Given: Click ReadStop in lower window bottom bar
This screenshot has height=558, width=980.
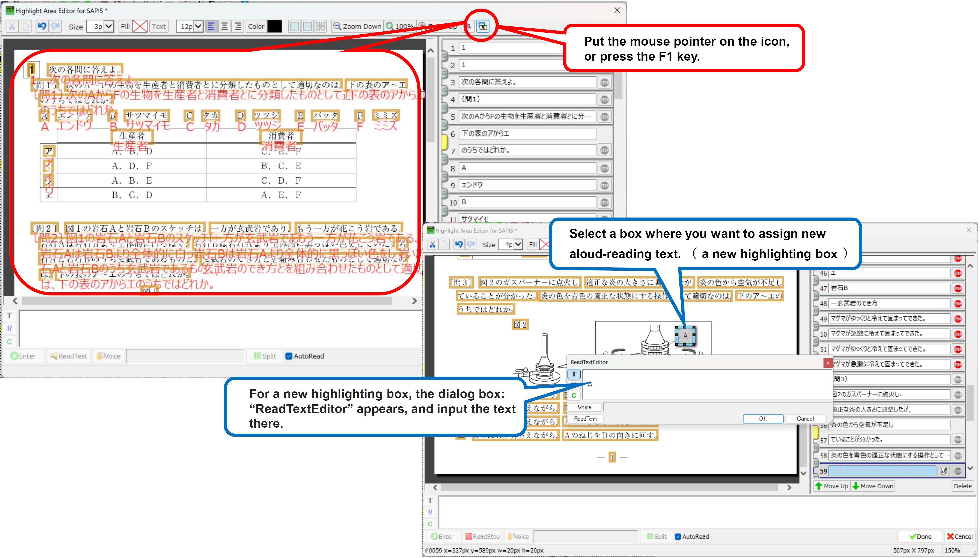Looking at the screenshot, I should point(482,537).
